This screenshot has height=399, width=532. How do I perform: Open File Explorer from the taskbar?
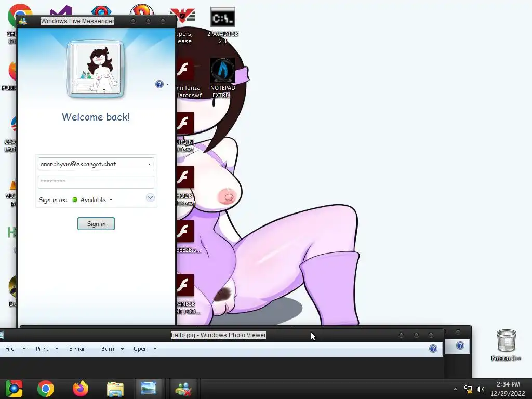click(115, 389)
